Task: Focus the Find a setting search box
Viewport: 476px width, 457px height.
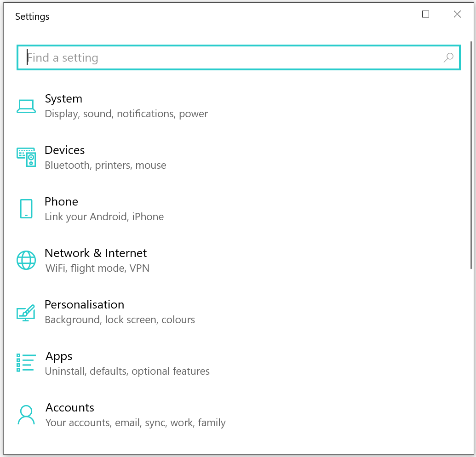Action: click(230, 58)
